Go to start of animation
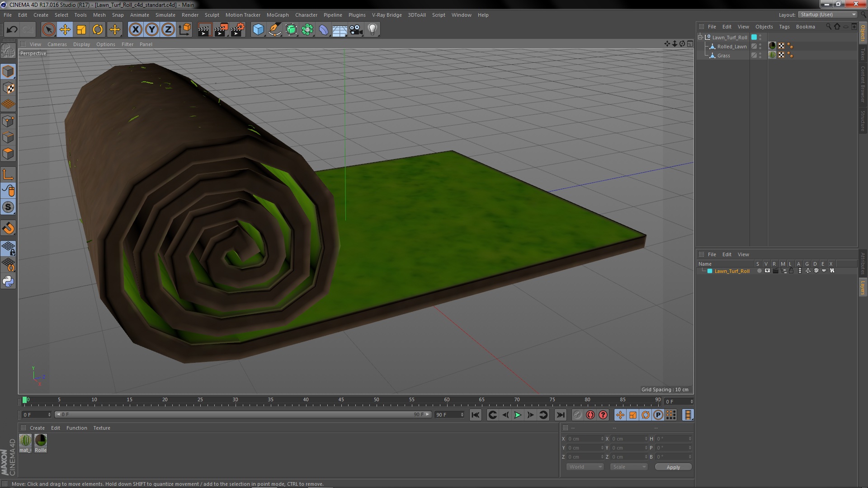868x488 pixels. pyautogui.click(x=475, y=415)
